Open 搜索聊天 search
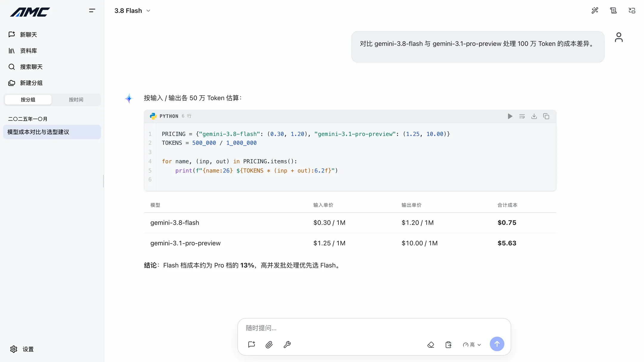Image resolution: width=644 pixels, height=362 pixels. [x=25, y=67]
